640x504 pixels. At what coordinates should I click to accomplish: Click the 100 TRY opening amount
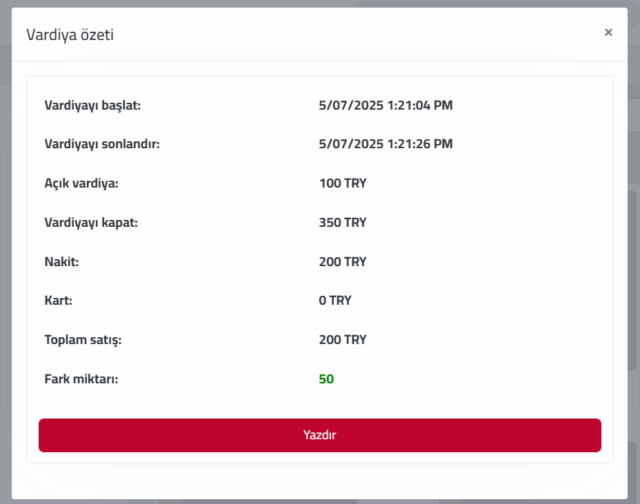(343, 183)
